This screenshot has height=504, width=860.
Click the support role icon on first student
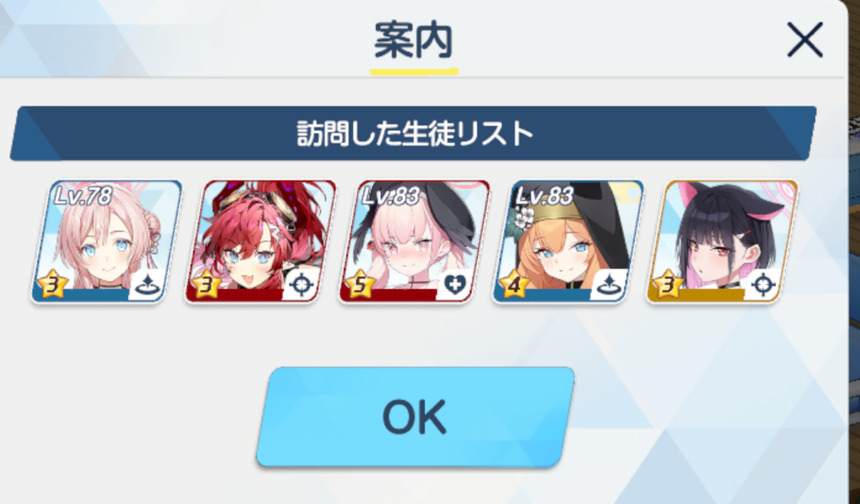146,285
